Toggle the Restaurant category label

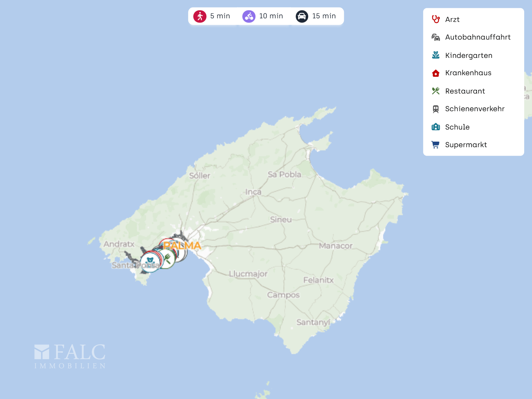tap(465, 91)
